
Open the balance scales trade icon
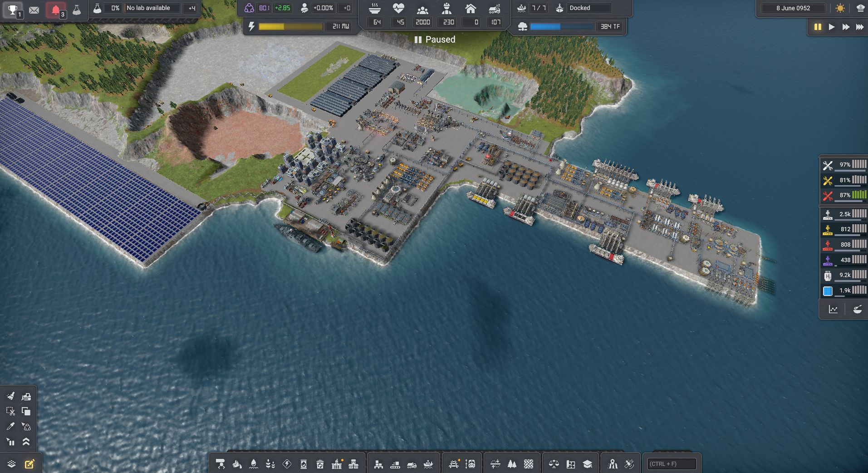[x=554, y=464]
